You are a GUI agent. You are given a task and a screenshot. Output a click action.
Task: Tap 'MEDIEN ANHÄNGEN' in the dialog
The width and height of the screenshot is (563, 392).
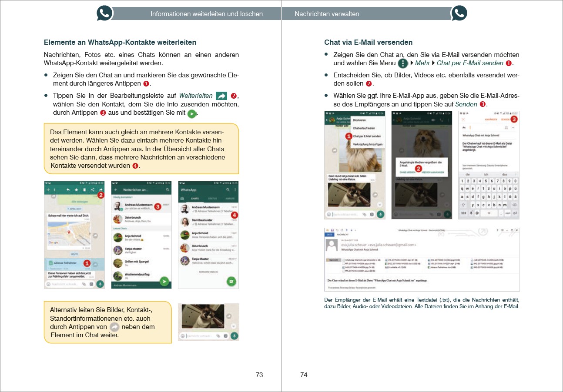pos(433,173)
